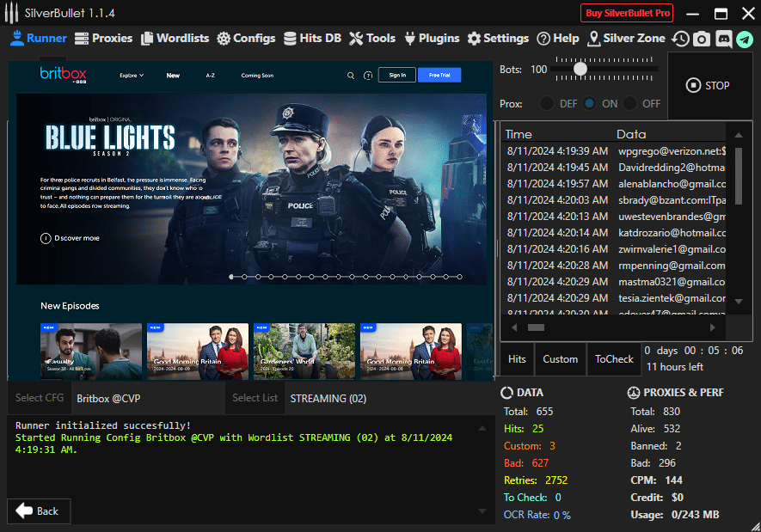The width and height of the screenshot is (761, 532).
Task: Click the Discover more link
Action: point(70,238)
